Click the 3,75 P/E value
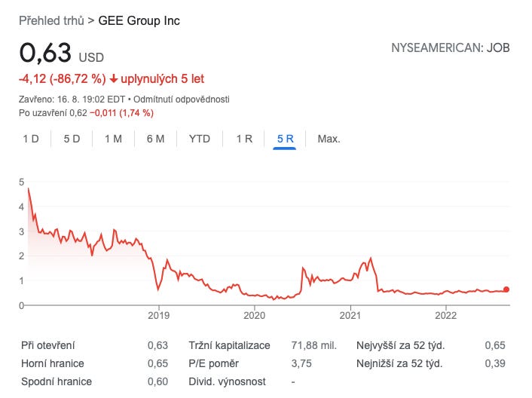532x398 pixels. click(301, 363)
